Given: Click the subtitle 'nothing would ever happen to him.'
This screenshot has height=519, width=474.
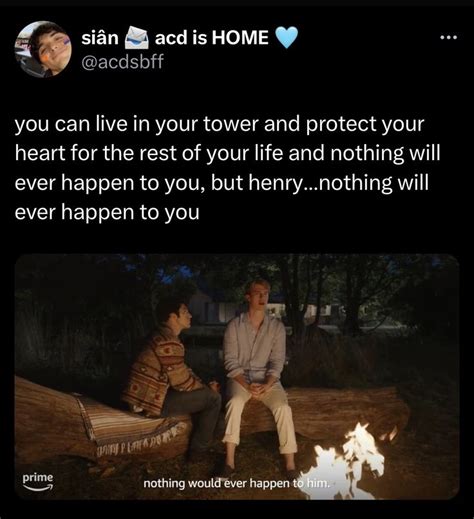Looking at the screenshot, I should [x=236, y=483].
